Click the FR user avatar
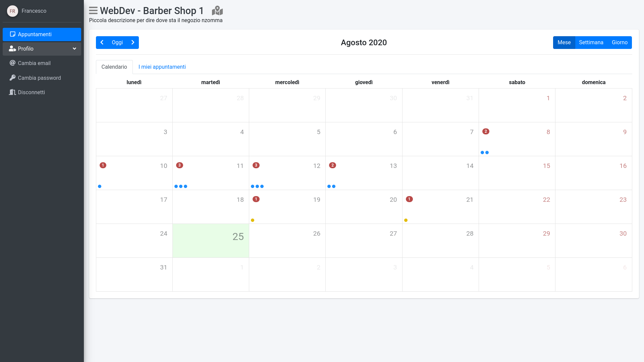This screenshot has height=362, width=644. pos(12,11)
